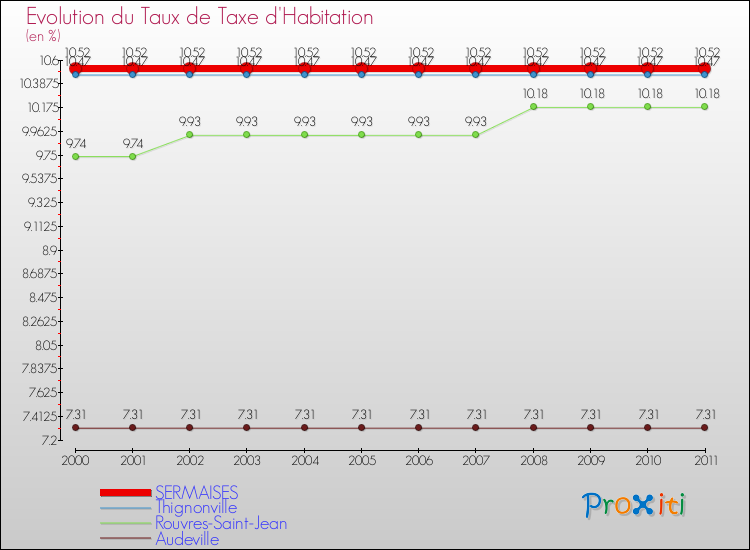This screenshot has width=750, height=550.
Task: Click the red SERMAISES legend line swatch
Action: (x=126, y=492)
